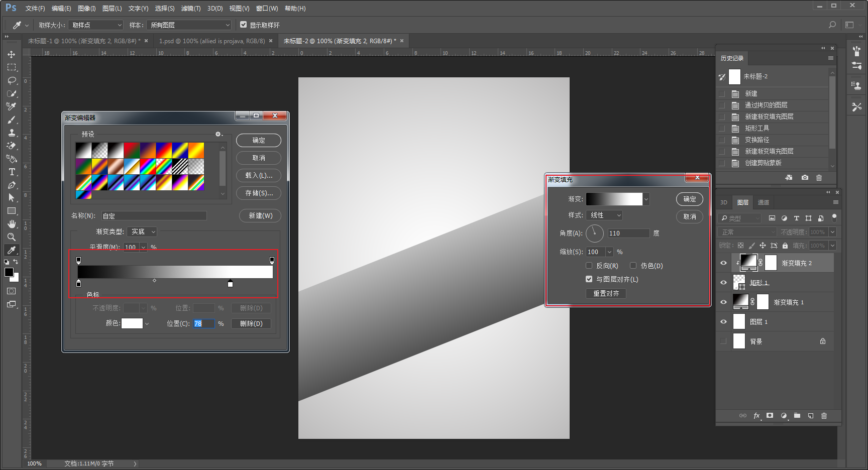The width and height of the screenshot is (868, 470).
Task: Select the Path Selection arrow tool
Action: [12, 198]
